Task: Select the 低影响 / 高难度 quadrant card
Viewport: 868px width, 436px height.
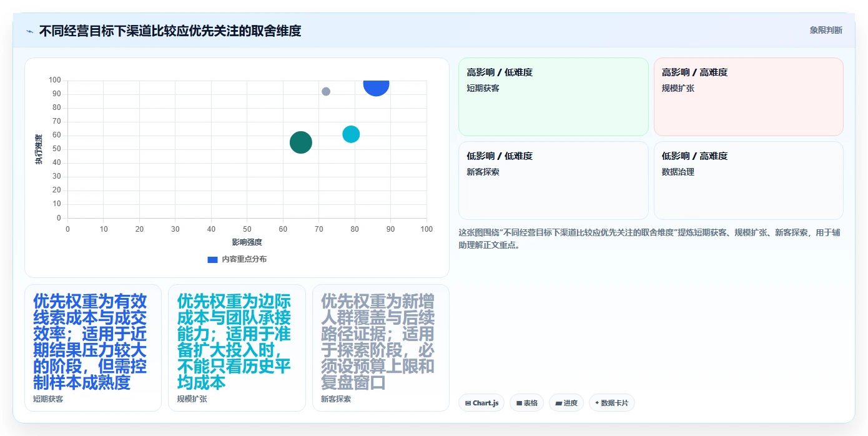Action: click(748, 181)
